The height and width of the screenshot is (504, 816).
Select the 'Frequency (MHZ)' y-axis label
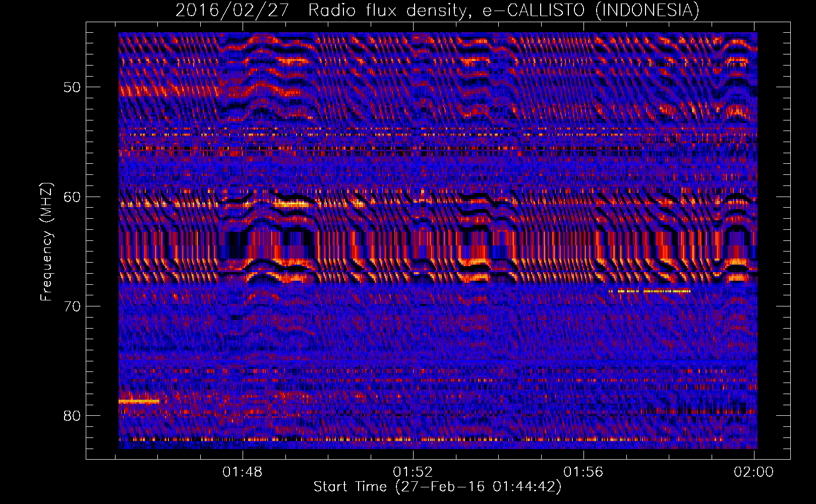pyautogui.click(x=46, y=242)
